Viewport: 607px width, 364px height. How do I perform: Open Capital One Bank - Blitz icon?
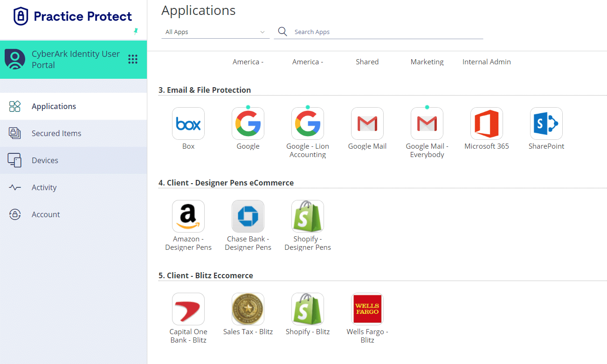pyautogui.click(x=188, y=309)
